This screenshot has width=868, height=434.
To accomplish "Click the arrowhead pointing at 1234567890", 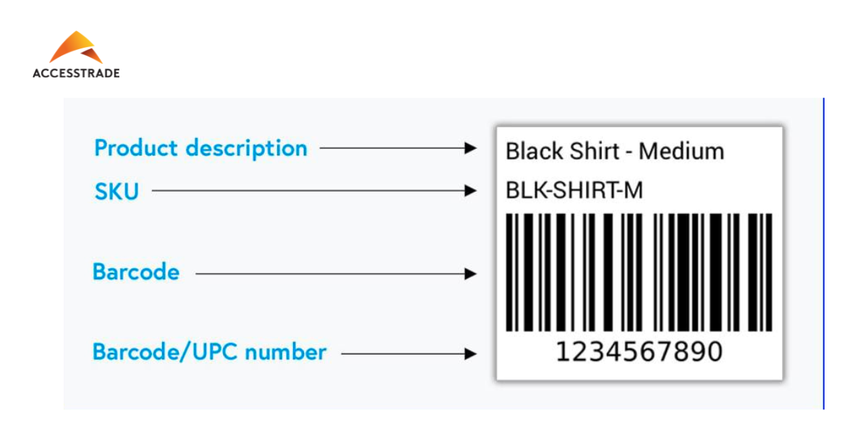I will (x=471, y=354).
